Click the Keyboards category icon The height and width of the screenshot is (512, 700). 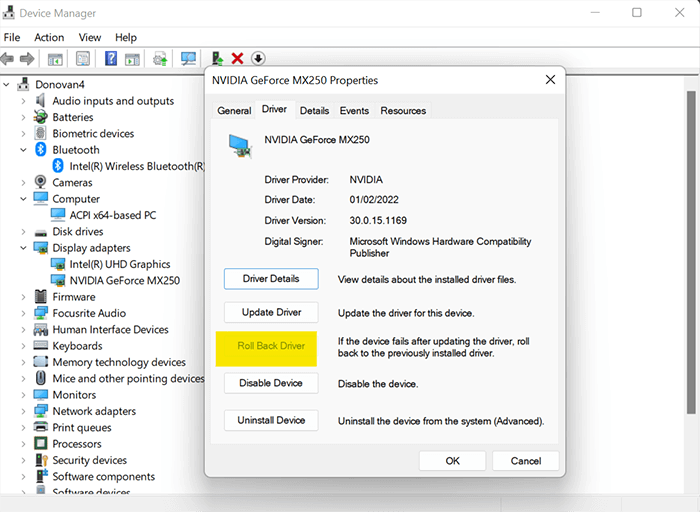point(41,345)
